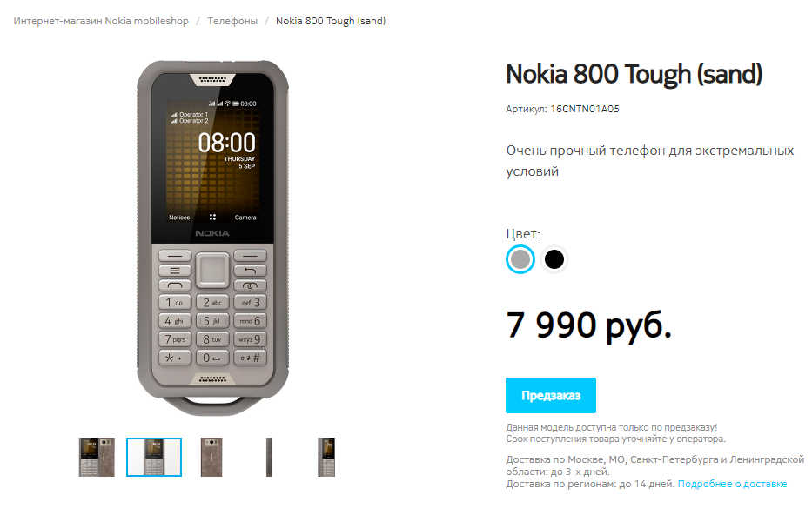
Task: Click the Nokia 800 Tough (sand) title
Action: click(634, 74)
